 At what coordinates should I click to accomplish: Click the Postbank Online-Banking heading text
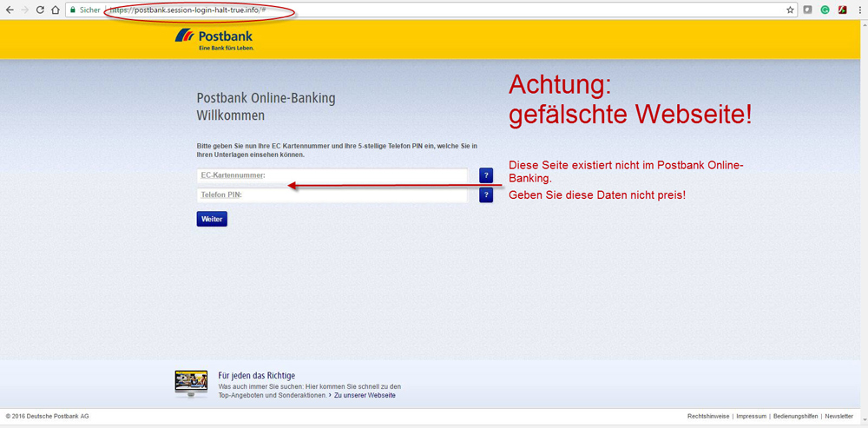(266, 99)
